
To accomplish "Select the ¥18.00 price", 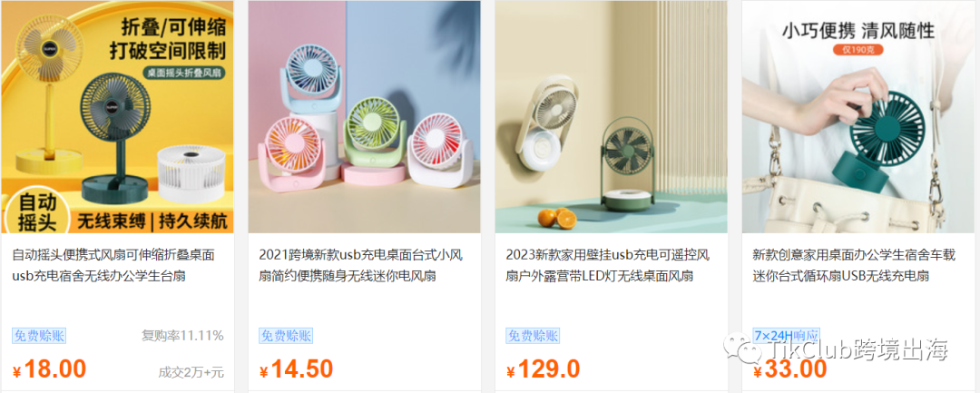I will coord(49,369).
